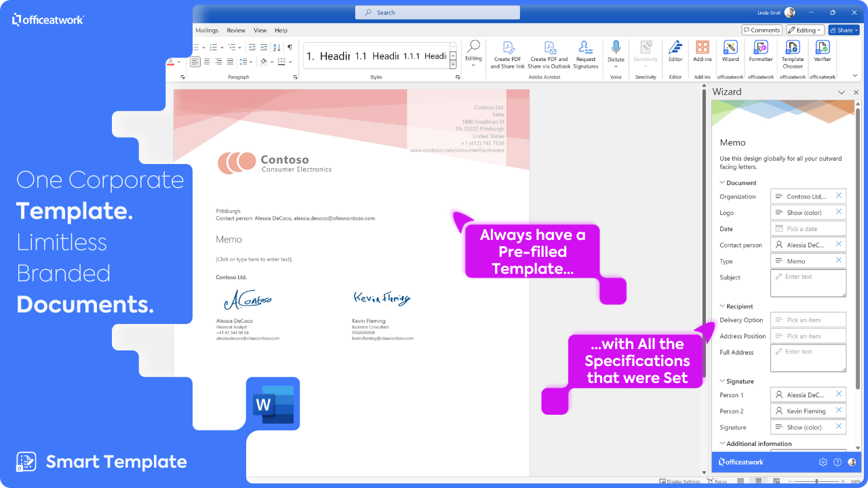The width and height of the screenshot is (868, 488).
Task: Open the Template Chooser
Action: (x=793, y=54)
